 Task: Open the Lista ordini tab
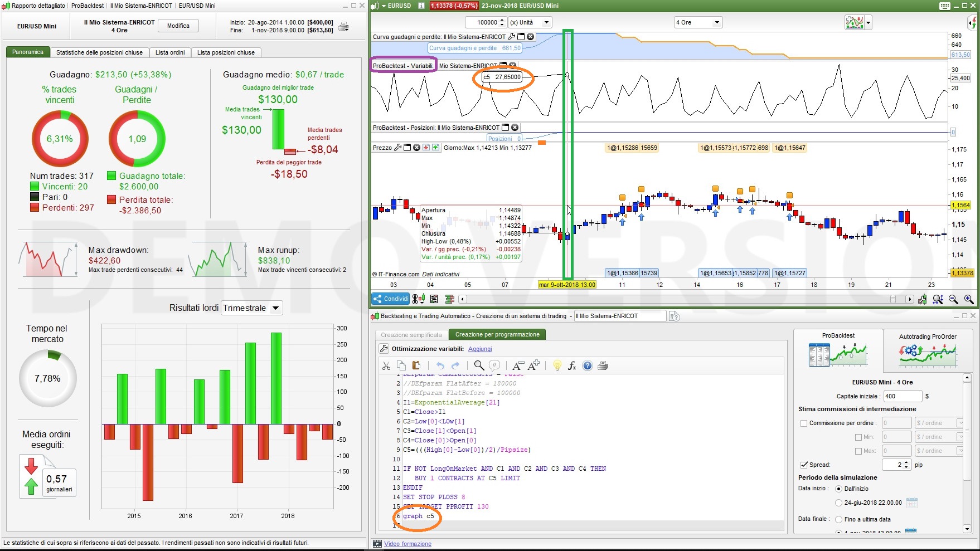(x=170, y=52)
